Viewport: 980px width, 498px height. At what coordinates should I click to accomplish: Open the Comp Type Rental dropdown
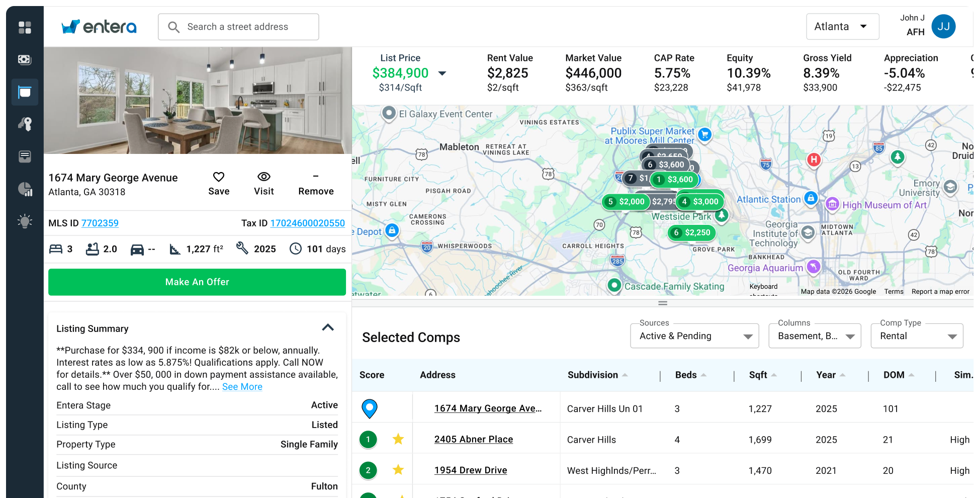917,336
